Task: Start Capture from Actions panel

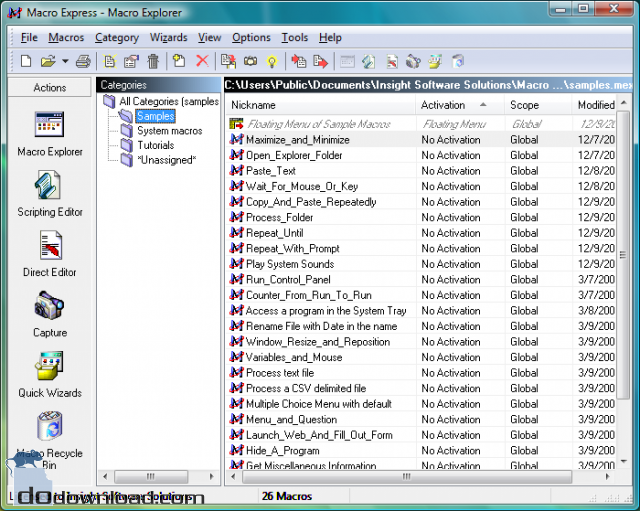Action: pyautogui.click(x=49, y=314)
